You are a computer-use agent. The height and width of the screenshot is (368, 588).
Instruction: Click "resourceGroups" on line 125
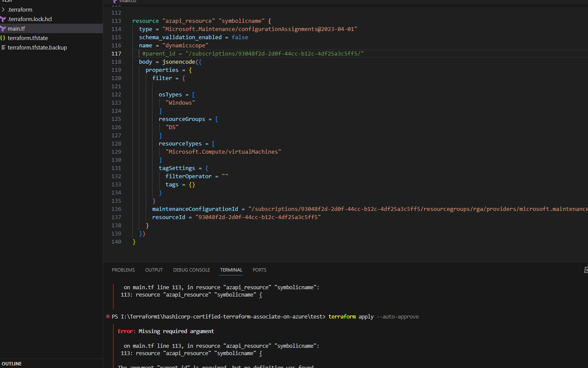click(182, 119)
